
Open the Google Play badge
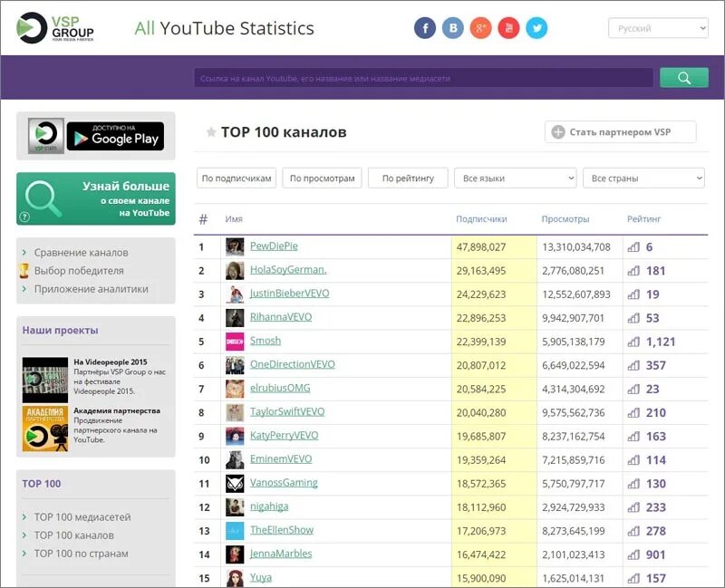pos(116,137)
